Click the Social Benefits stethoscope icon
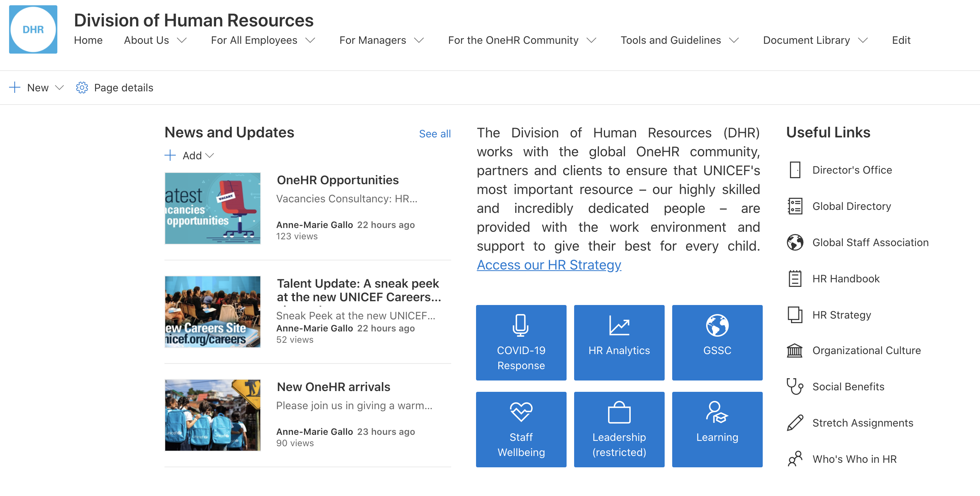Screen dimensions: 980x496 [x=794, y=386]
